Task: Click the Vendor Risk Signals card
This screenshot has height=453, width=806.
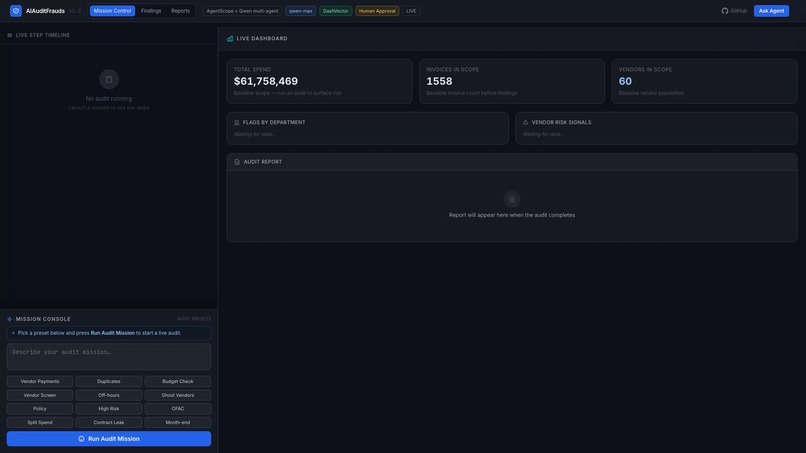Action: pos(656,128)
